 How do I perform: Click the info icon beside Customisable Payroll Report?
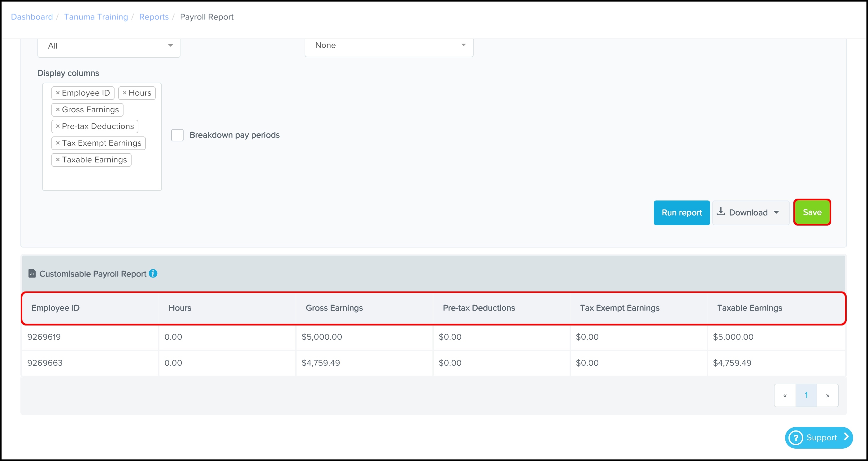[153, 274]
